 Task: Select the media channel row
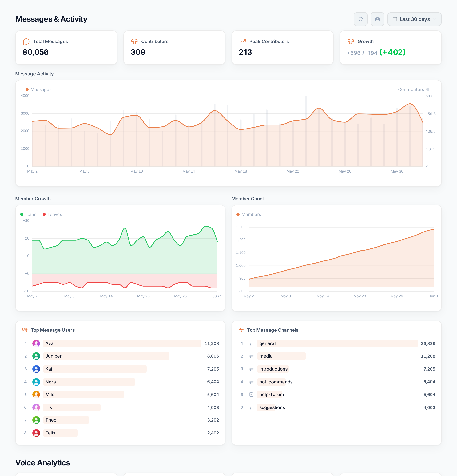point(337,356)
